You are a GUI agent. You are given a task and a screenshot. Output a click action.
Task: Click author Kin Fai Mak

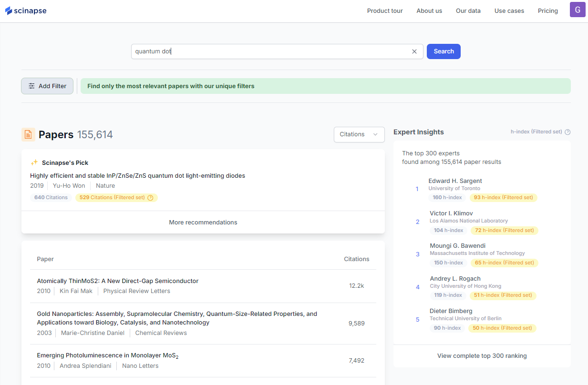pyautogui.click(x=76, y=291)
